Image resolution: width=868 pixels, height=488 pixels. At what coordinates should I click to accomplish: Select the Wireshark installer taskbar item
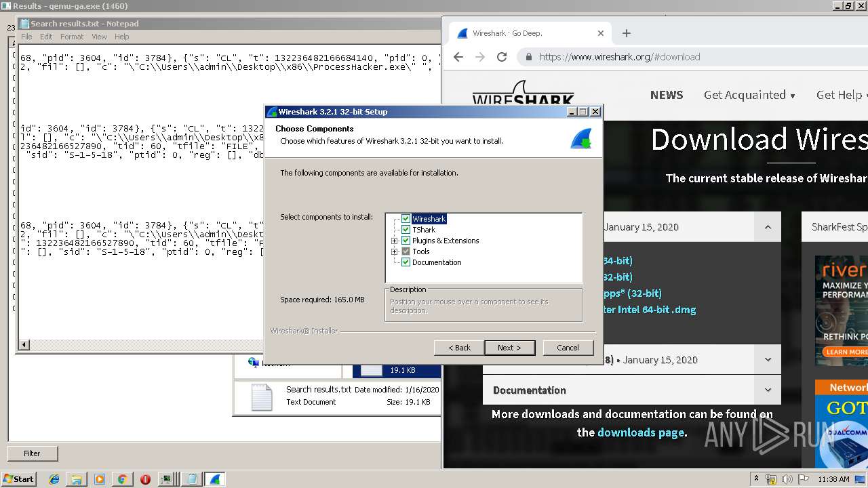point(215,479)
